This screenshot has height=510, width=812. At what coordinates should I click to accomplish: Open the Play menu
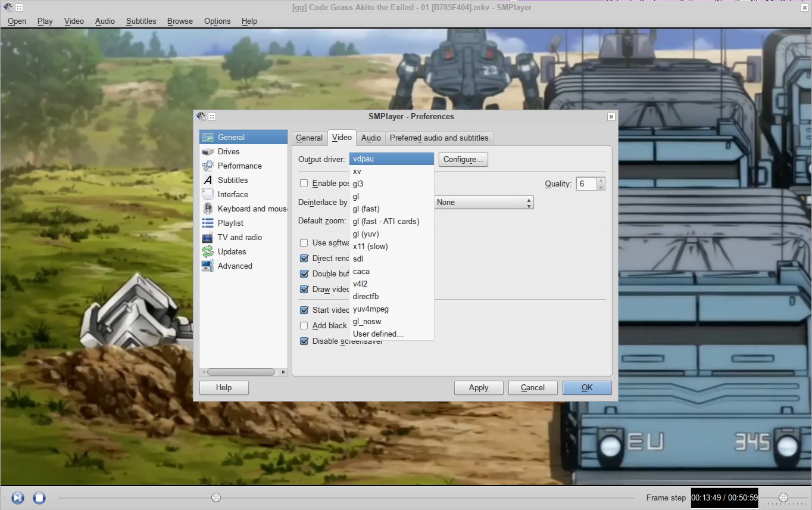(45, 21)
